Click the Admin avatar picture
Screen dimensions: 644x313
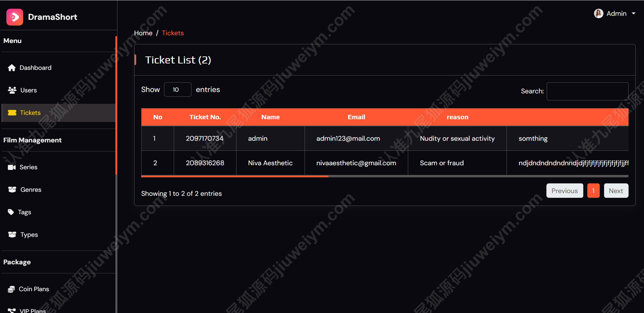pyautogui.click(x=599, y=13)
